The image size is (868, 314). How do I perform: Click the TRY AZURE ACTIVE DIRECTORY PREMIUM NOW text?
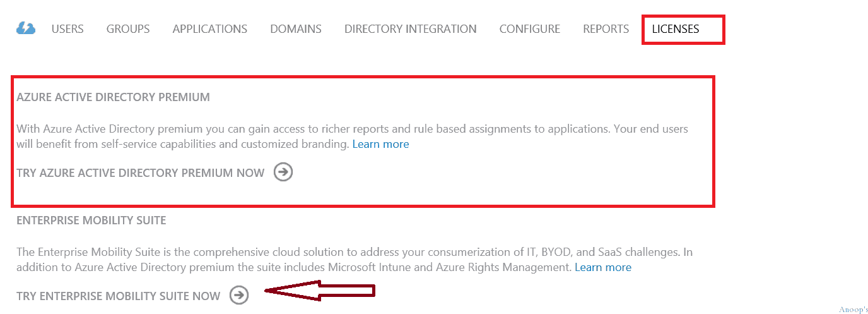(x=141, y=173)
